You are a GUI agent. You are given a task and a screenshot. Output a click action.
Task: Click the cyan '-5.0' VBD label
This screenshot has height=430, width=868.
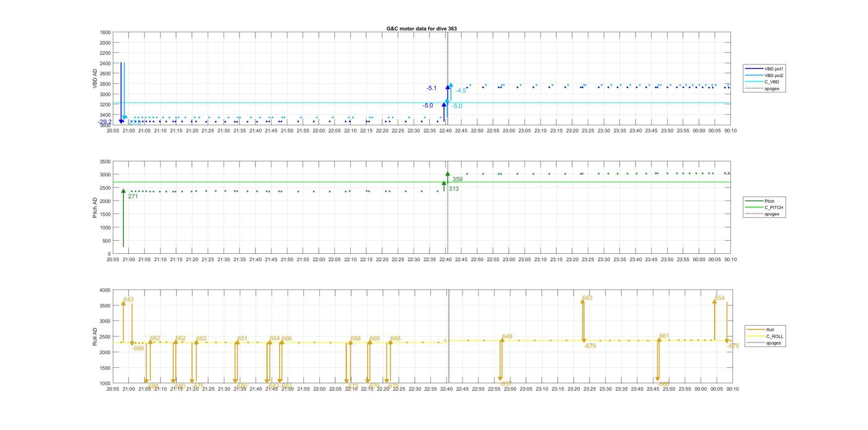click(x=457, y=106)
